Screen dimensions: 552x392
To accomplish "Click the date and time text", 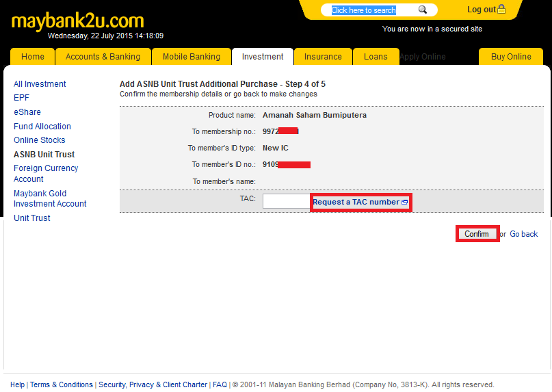I will pos(105,36).
